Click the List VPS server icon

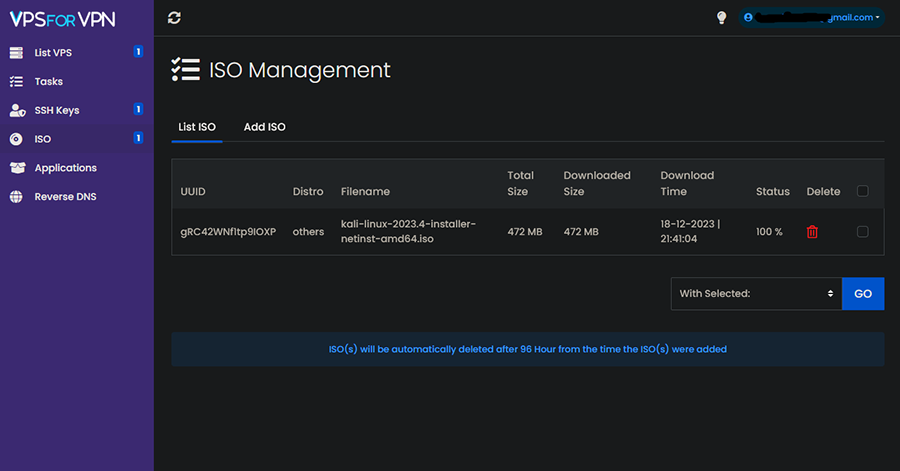tap(16, 53)
